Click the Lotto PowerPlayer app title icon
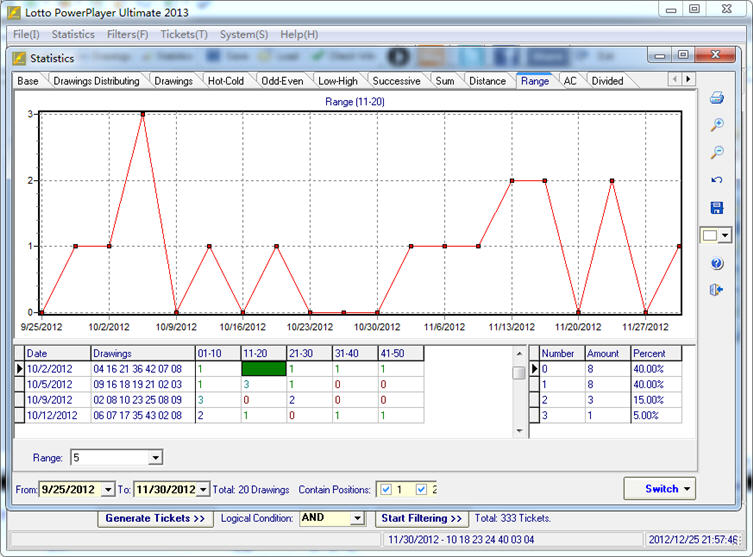The image size is (753, 557). [14, 12]
